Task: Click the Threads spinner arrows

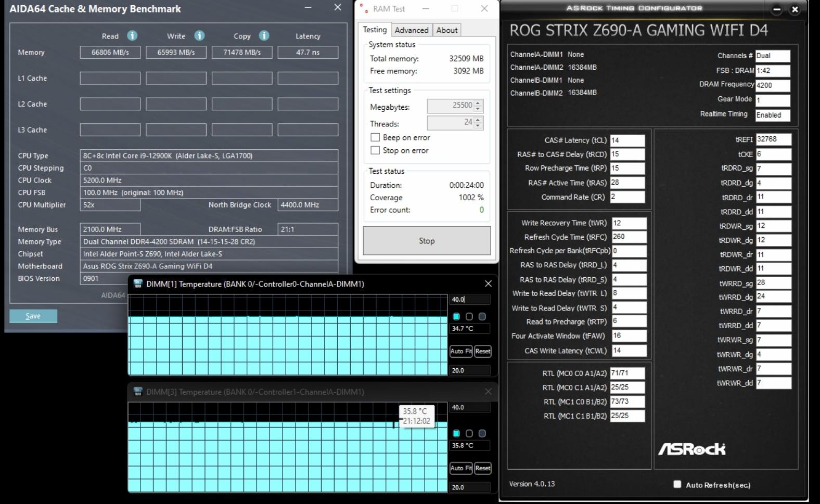Action: [478, 123]
